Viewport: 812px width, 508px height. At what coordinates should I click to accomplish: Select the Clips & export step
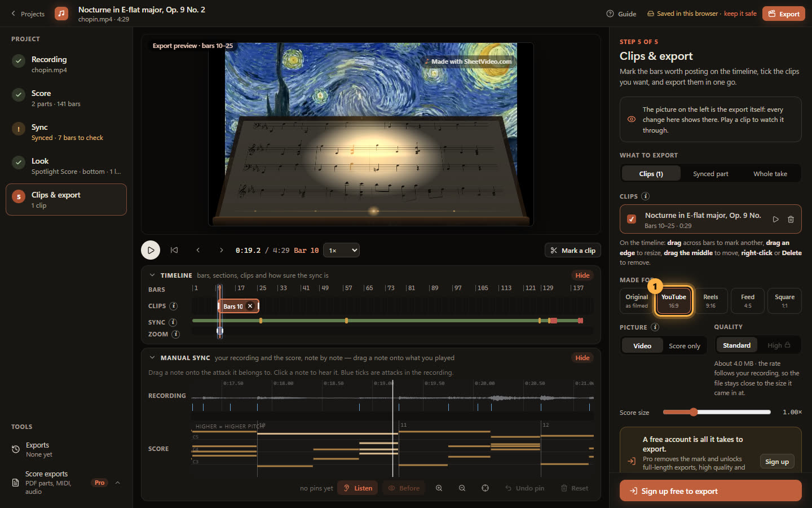pyautogui.click(x=66, y=199)
